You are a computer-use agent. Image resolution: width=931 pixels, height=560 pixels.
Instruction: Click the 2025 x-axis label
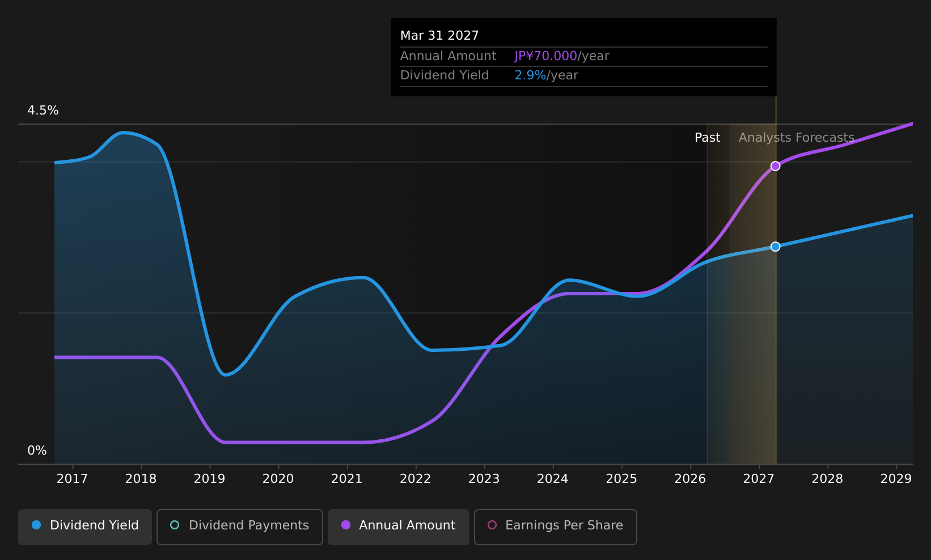pyautogui.click(x=621, y=479)
